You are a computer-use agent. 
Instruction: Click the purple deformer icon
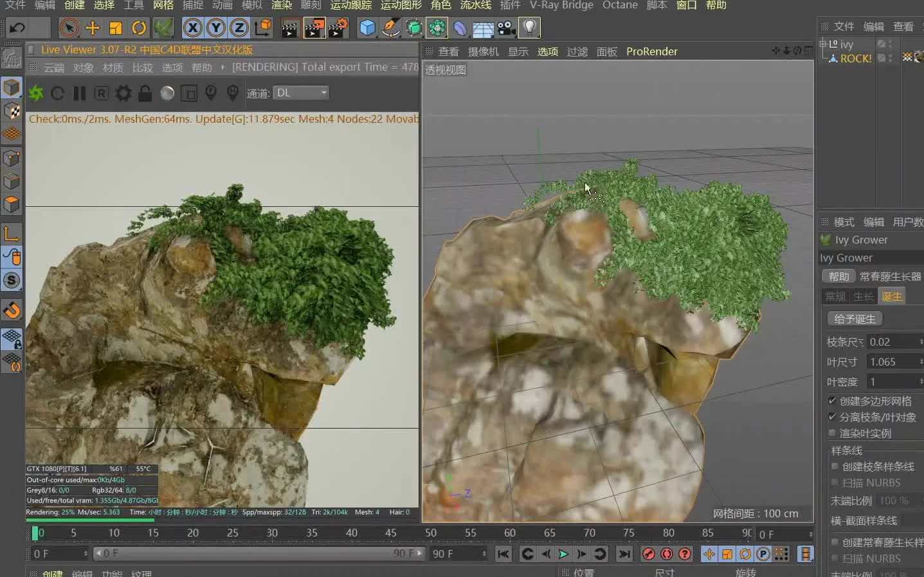[x=460, y=28]
